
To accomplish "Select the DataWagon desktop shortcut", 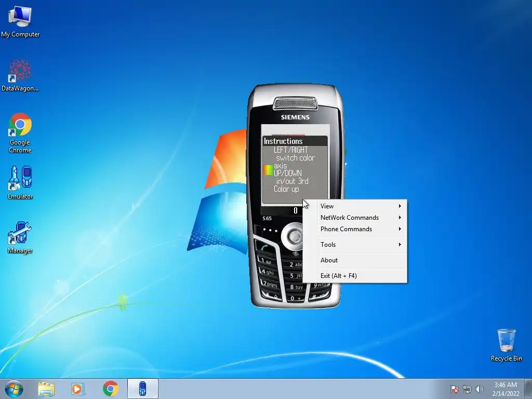I will [x=20, y=76].
